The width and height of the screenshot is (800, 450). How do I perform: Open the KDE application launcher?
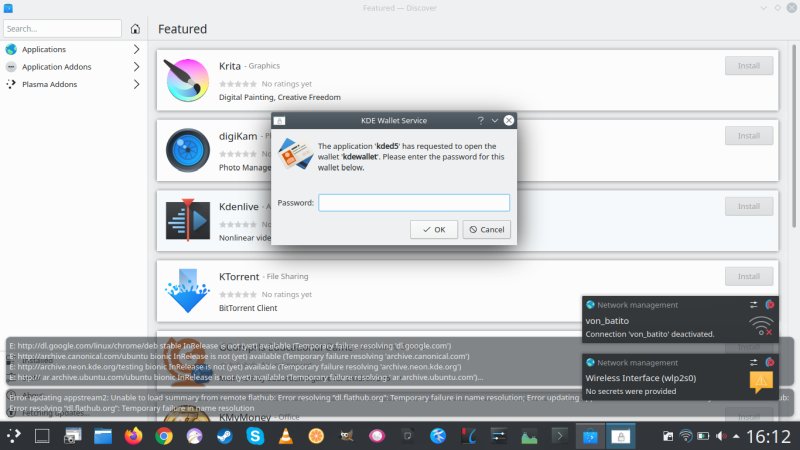pos(13,436)
